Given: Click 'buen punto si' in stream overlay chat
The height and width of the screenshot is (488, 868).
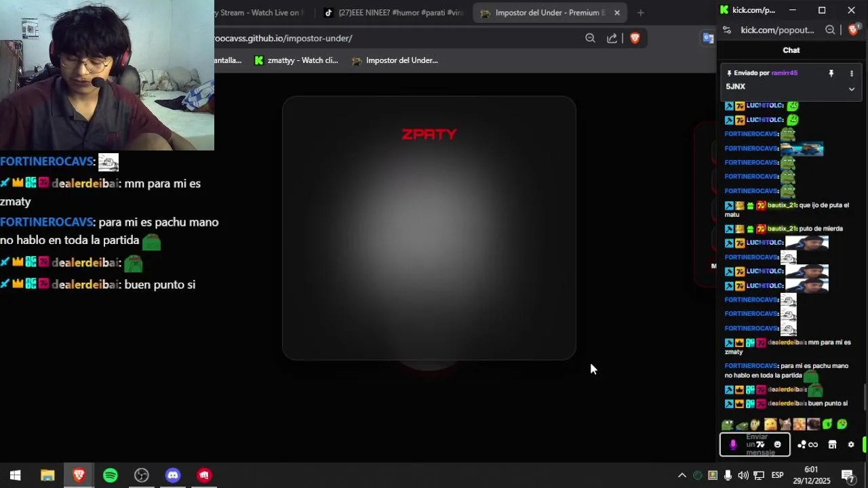Looking at the screenshot, I should (160, 285).
